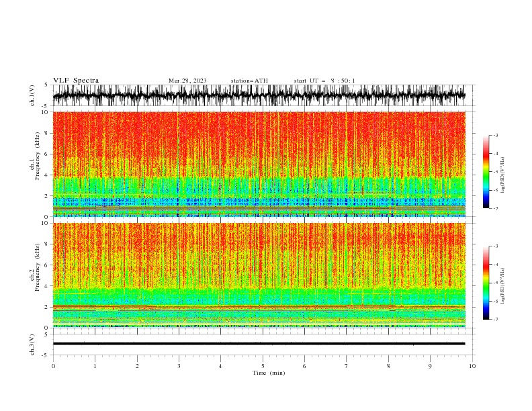
Task: Click the "10" kHz tick of ch.1 spectrogram
Action: [x=46, y=112]
